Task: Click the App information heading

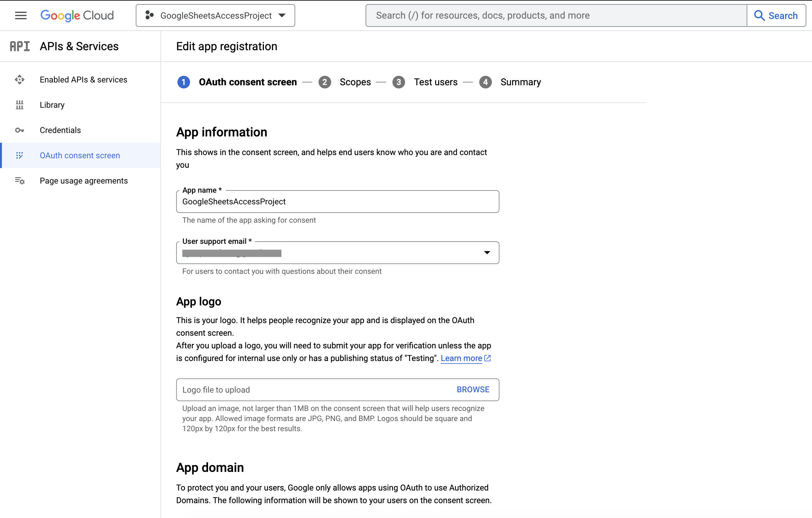Action: (x=222, y=132)
